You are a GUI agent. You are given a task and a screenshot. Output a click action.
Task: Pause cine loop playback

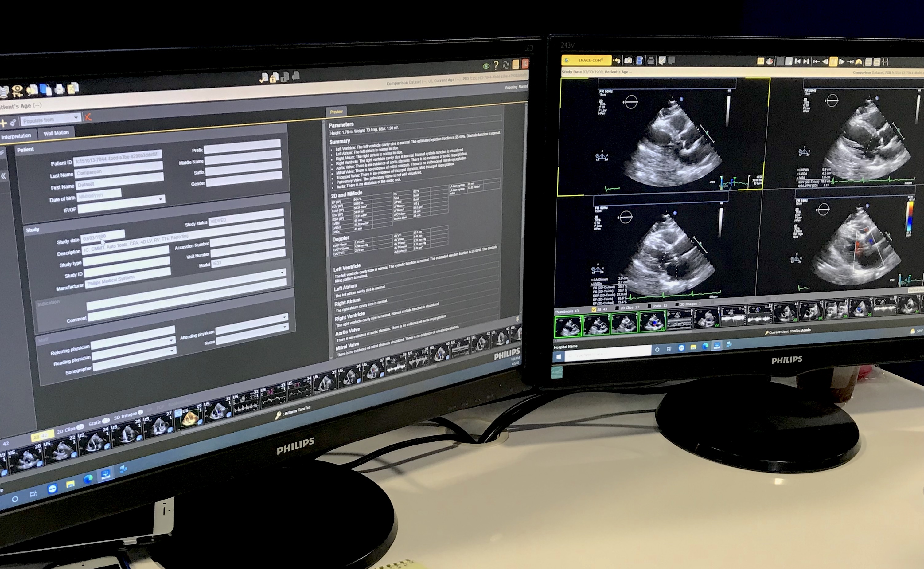click(833, 62)
